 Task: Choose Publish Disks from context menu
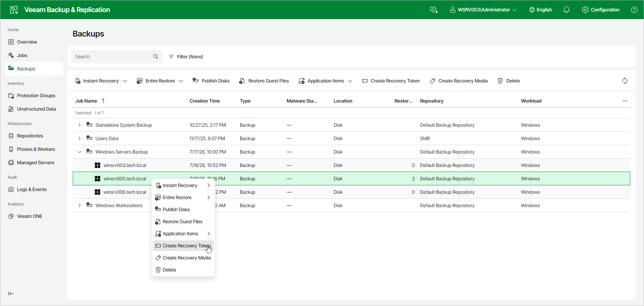[x=183, y=209]
